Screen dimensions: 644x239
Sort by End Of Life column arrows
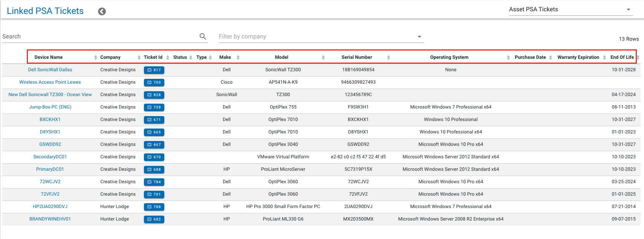tap(638, 57)
